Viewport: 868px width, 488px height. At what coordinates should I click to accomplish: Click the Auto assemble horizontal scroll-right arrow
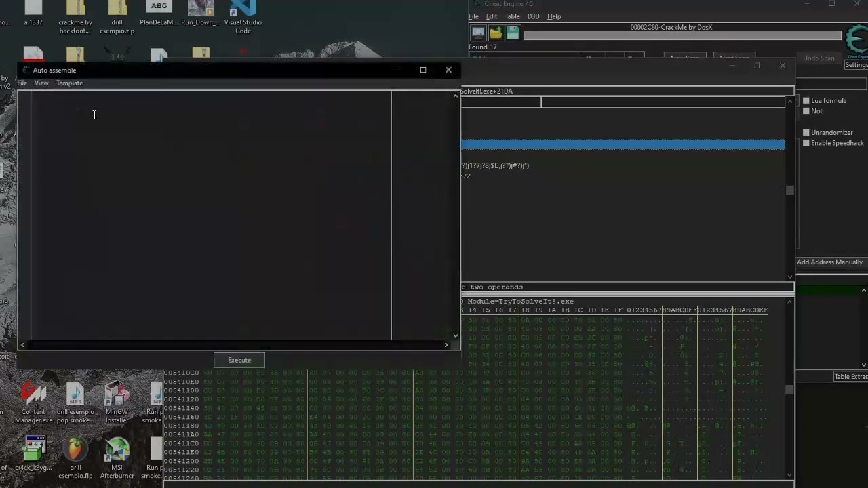(446, 345)
